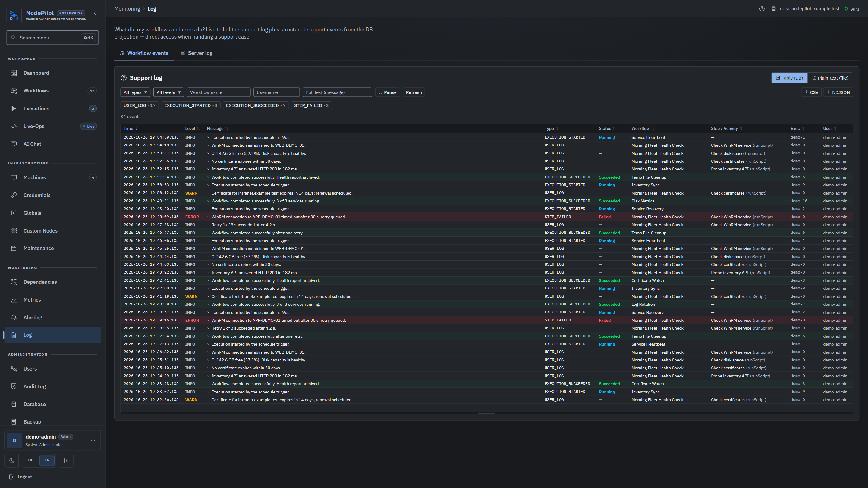
Task: Switch to the Workflow events tab
Action: pyautogui.click(x=144, y=53)
